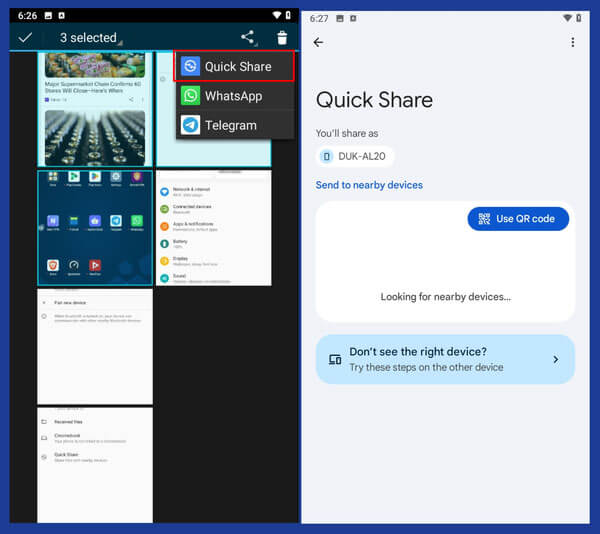Choose WhatsApp from the share menu
Viewport: 600px width, 534px height.
coord(233,96)
